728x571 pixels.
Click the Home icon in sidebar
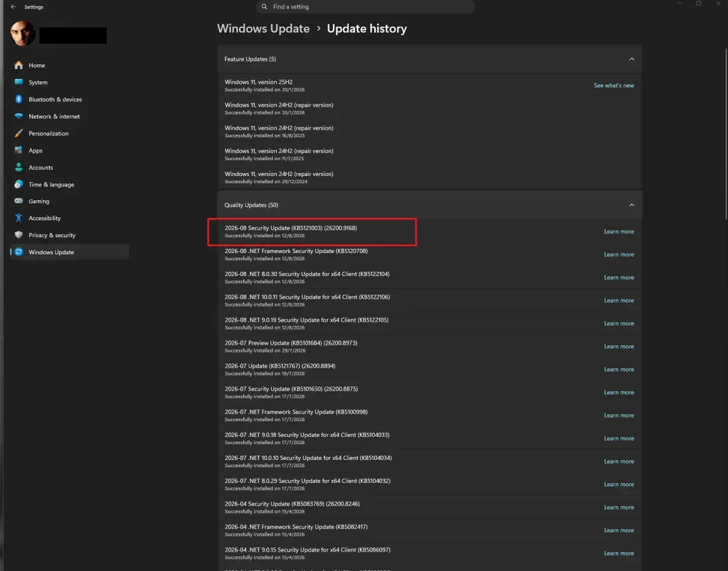pos(19,65)
